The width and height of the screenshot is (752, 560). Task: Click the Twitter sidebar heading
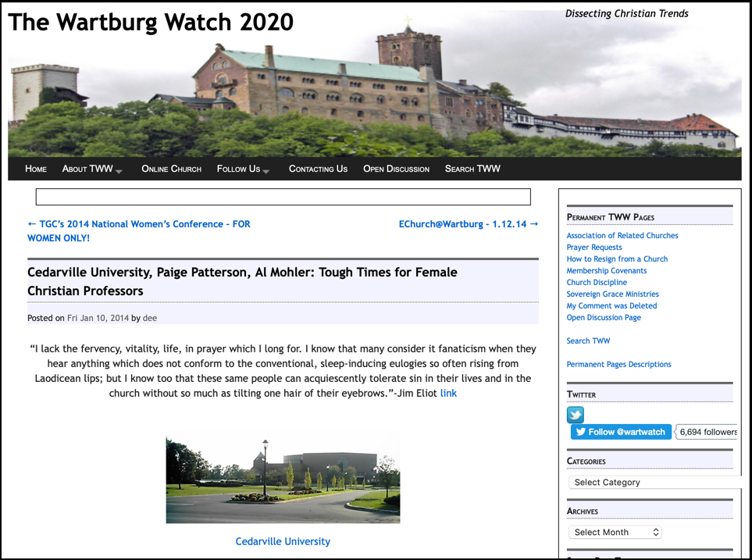(x=581, y=394)
